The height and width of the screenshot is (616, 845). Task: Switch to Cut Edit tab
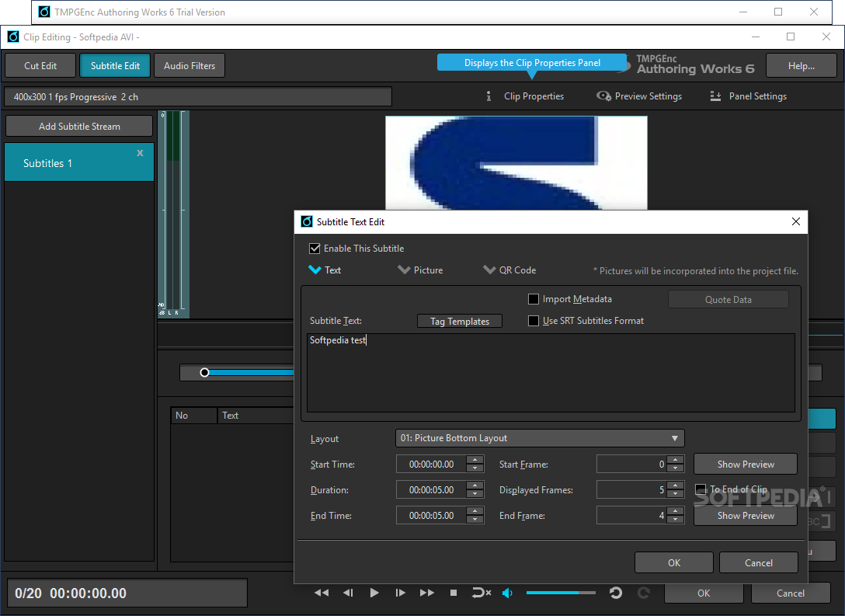[40, 66]
